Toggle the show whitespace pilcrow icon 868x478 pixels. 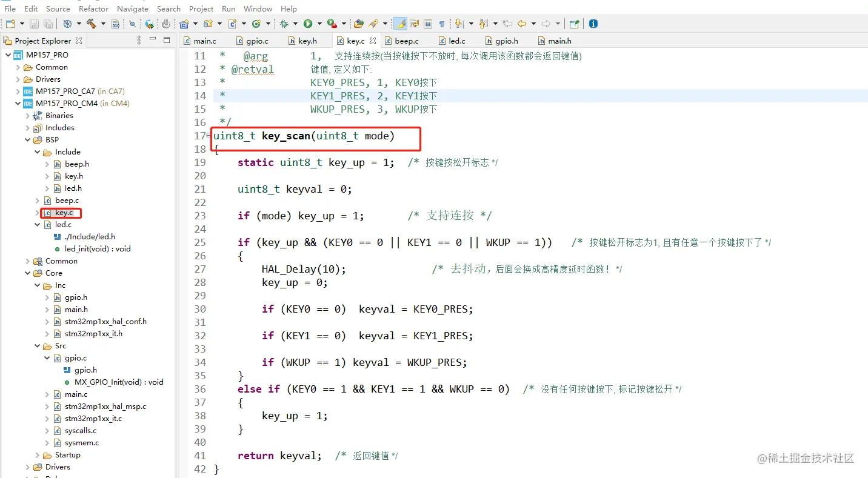point(442,24)
